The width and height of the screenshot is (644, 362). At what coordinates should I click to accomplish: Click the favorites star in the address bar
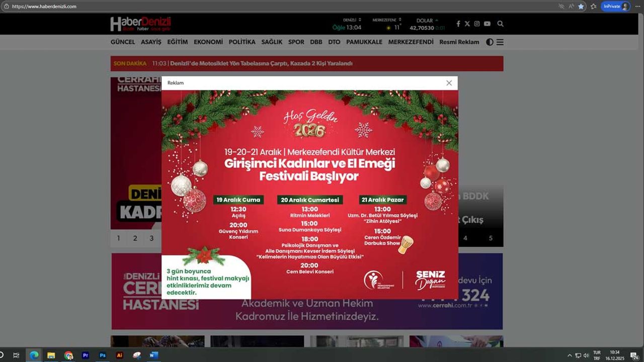click(x=581, y=7)
